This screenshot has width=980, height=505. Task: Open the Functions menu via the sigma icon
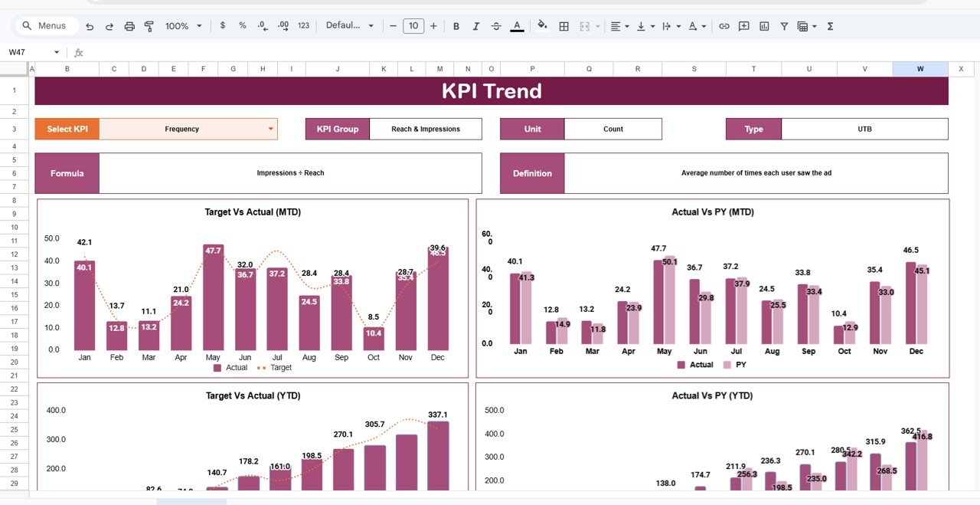(x=829, y=25)
